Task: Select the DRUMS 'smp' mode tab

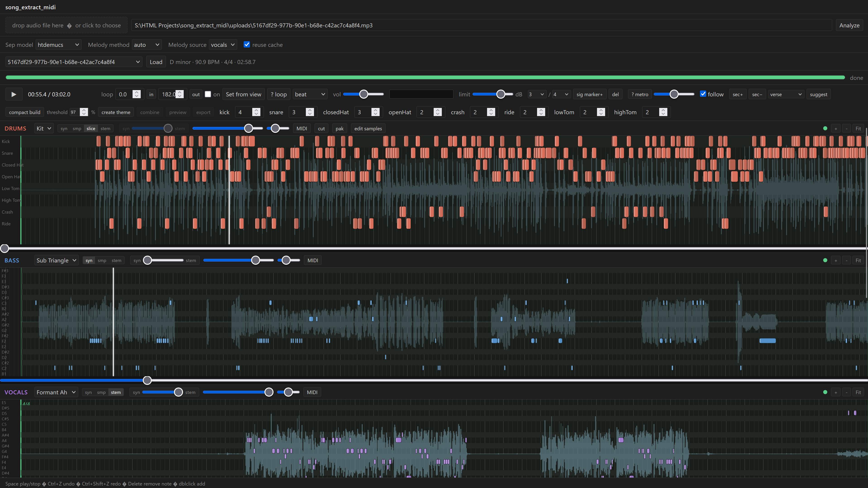Action: (x=77, y=129)
